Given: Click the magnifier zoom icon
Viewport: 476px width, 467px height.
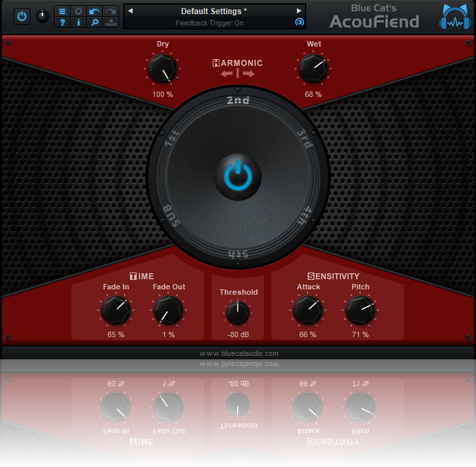Looking at the screenshot, I should click(94, 22).
